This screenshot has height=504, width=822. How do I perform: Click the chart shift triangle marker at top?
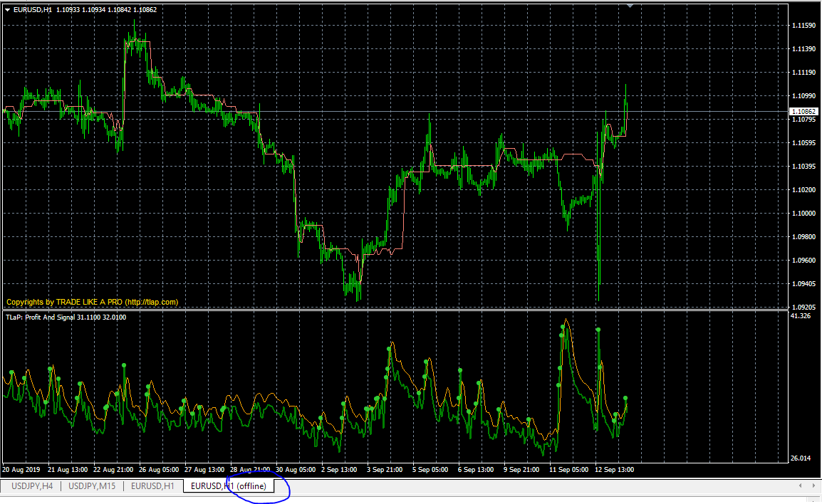630,6
